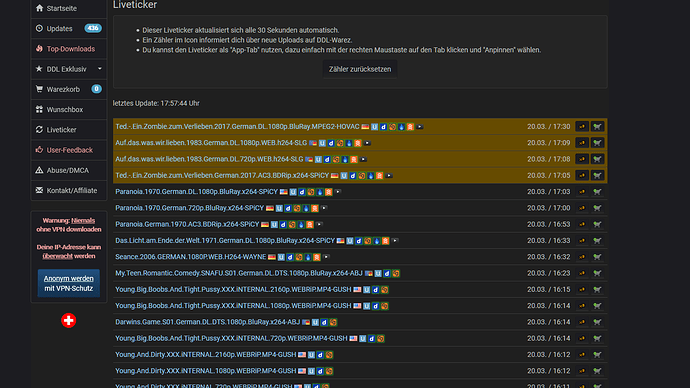Click German flag icon on Seance.2006 row
Image resolution: width=690 pixels, height=388 pixels.
click(272, 257)
